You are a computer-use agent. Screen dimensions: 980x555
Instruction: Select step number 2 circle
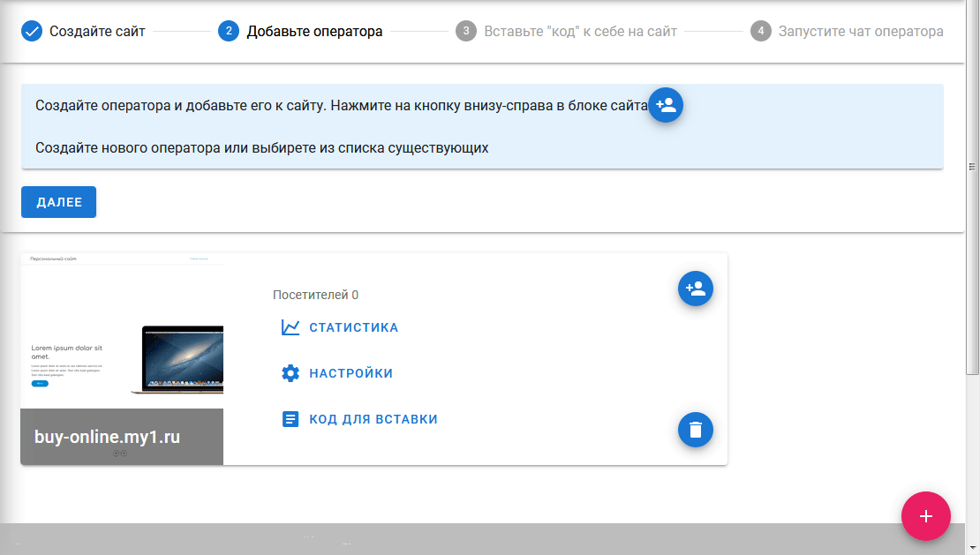pos(229,32)
